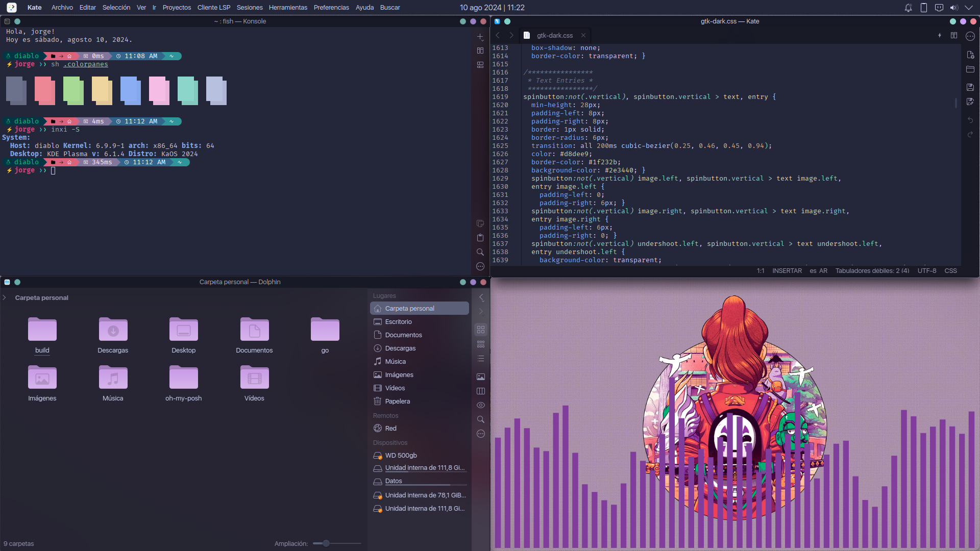The width and height of the screenshot is (980, 551).
Task: Open search in the Konsole sidebar
Action: point(480,252)
